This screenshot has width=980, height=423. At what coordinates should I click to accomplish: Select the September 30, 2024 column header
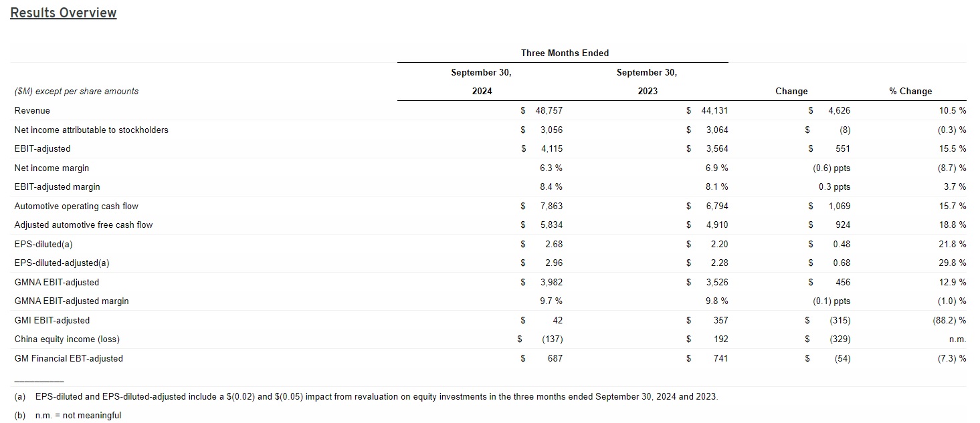pos(481,82)
